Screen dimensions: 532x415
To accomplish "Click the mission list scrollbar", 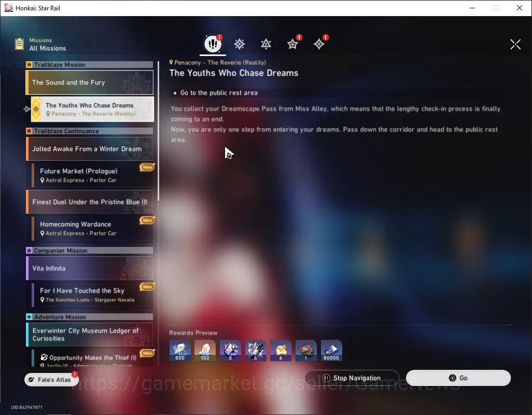I will coord(158,131).
